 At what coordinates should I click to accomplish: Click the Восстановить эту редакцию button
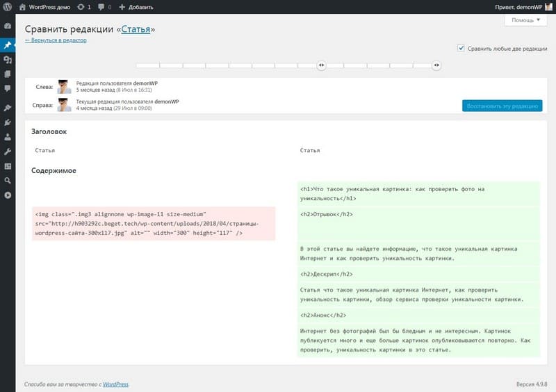point(502,106)
